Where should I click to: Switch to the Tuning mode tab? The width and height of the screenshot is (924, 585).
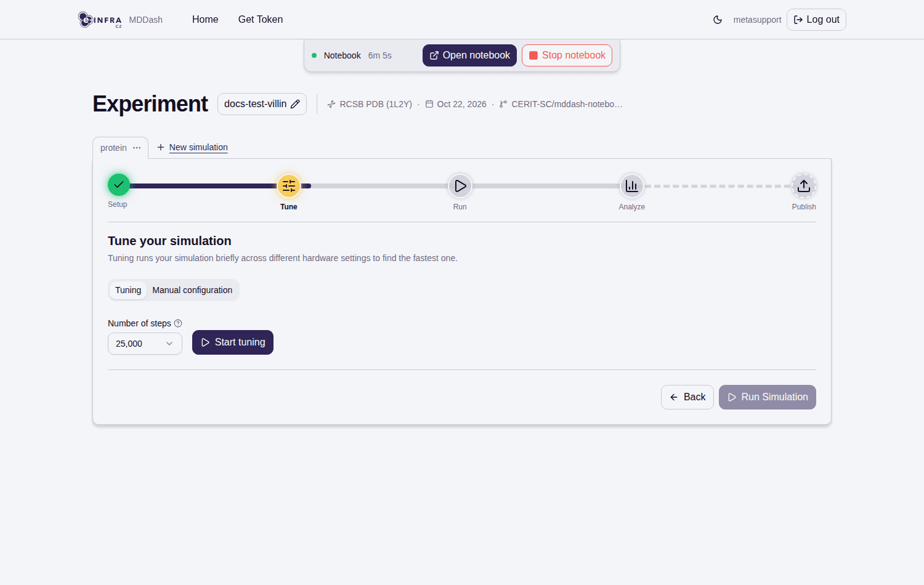click(128, 290)
